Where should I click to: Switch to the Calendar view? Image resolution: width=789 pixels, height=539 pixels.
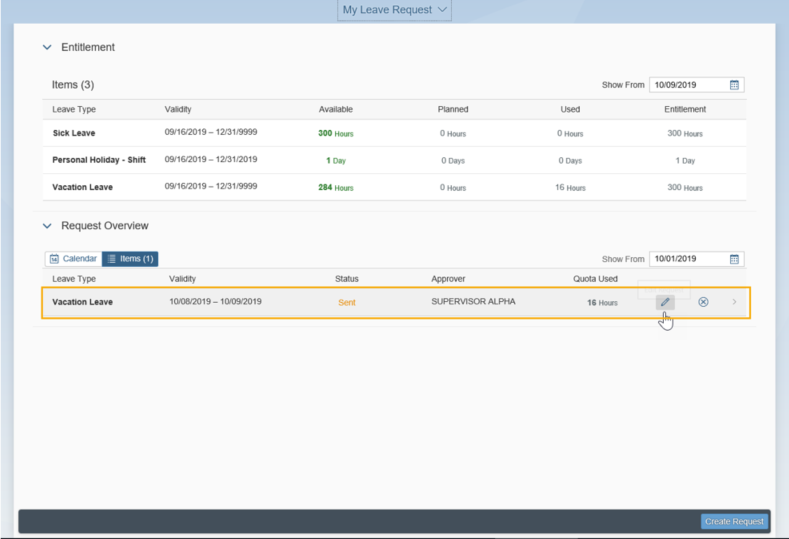[73, 259]
